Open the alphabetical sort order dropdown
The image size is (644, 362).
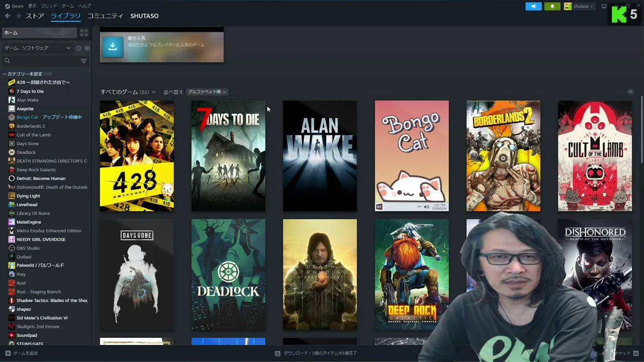coord(207,92)
